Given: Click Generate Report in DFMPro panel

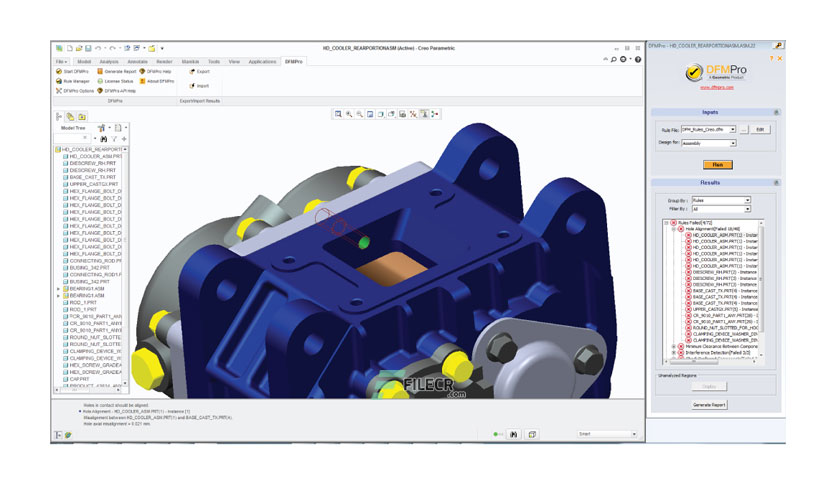Looking at the screenshot, I should point(709,405).
